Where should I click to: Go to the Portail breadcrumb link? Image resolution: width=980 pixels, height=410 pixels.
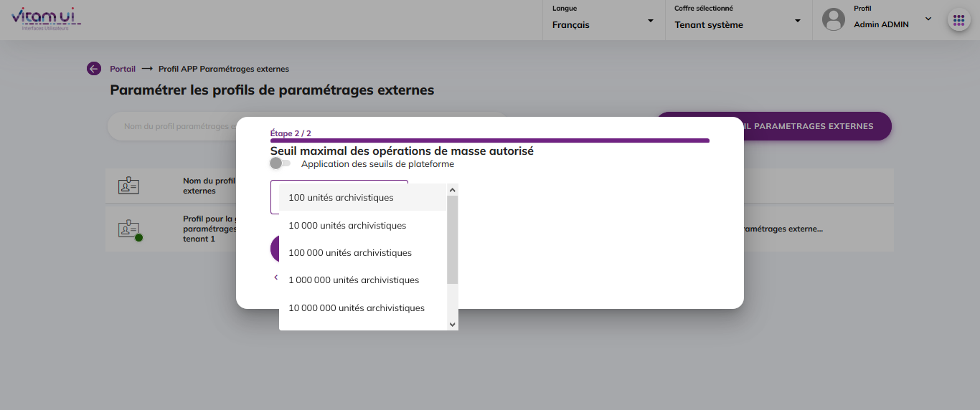pyautogui.click(x=123, y=69)
